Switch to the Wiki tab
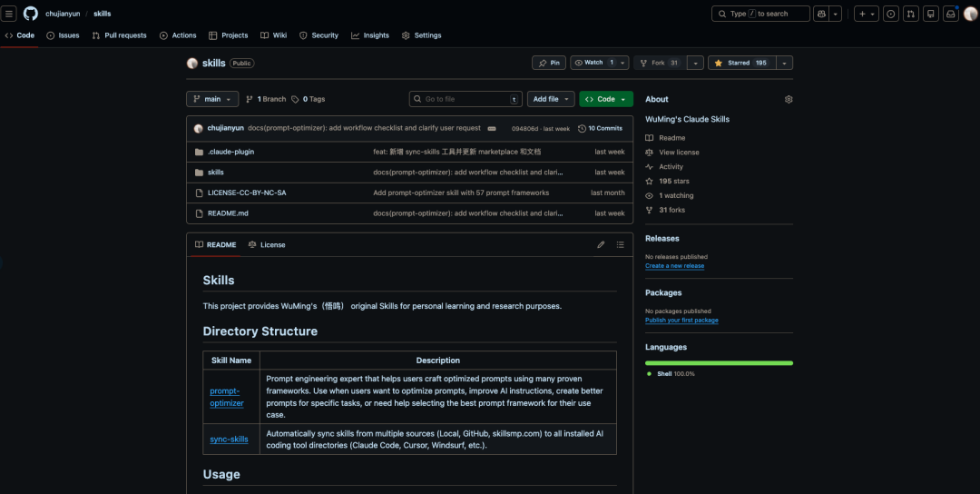This screenshot has height=494, width=980. click(273, 35)
